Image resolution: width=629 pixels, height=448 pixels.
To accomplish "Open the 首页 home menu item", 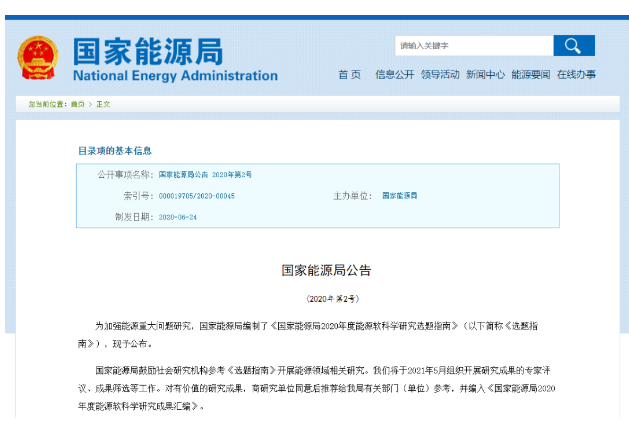I will 349,75.
